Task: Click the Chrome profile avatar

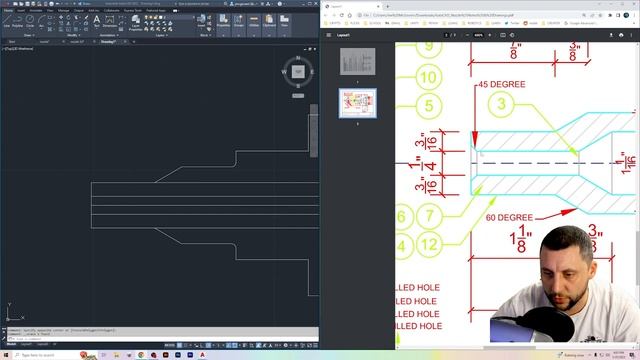Action: click(626, 15)
